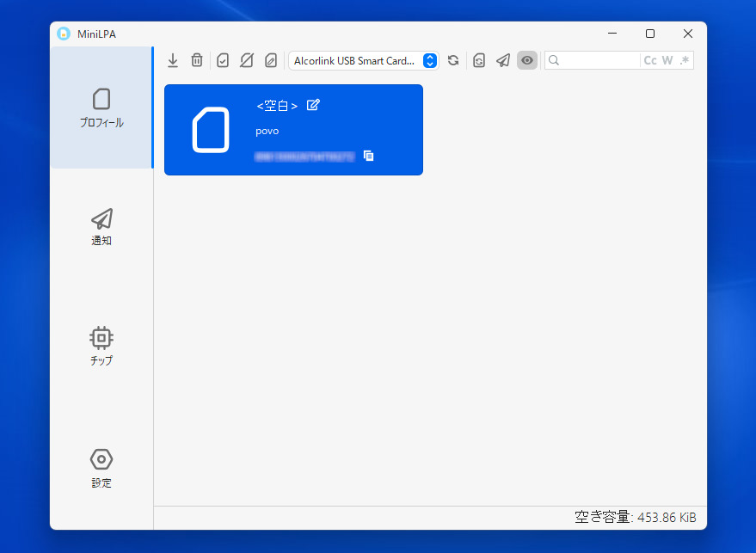Click the card refresh icon beside refresh arrows
This screenshot has width=756, height=553.
click(x=479, y=60)
